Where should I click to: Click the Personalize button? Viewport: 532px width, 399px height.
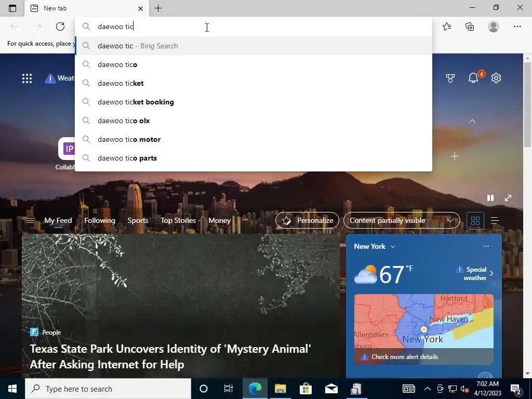tap(307, 220)
